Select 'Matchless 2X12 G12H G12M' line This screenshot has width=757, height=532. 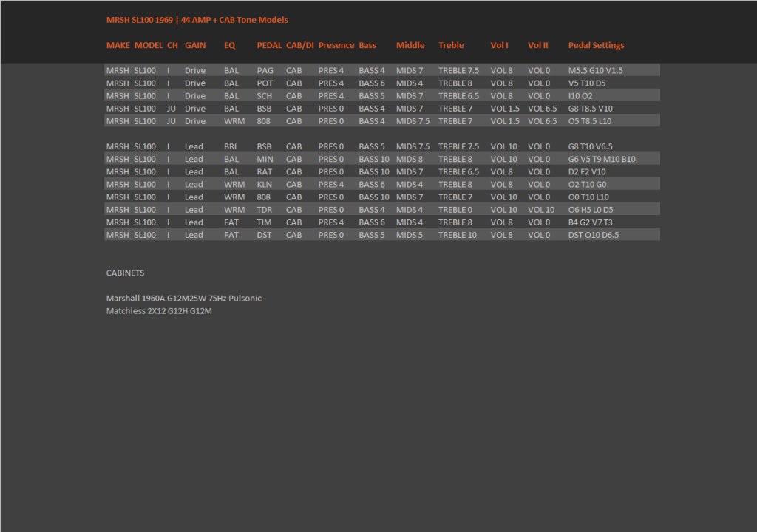point(159,311)
